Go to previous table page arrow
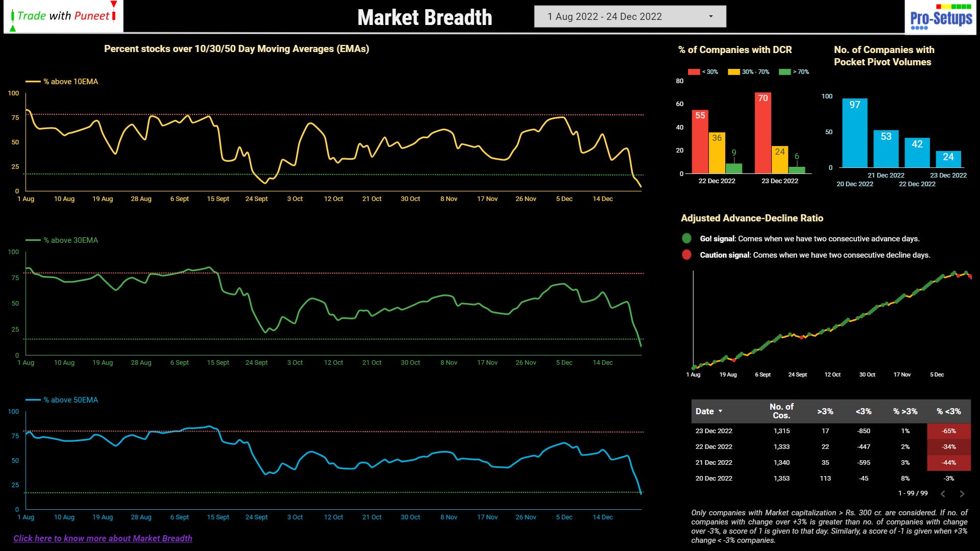The height and width of the screenshot is (551, 980). (943, 494)
